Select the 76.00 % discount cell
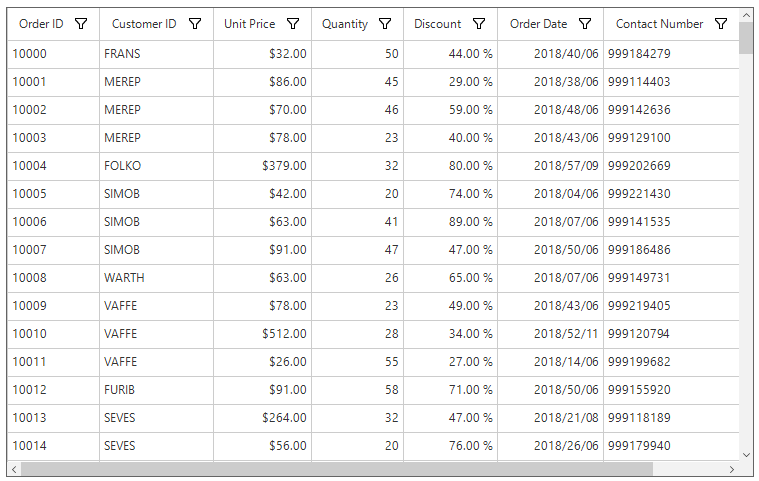The height and width of the screenshot is (481, 759). click(450, 447)
